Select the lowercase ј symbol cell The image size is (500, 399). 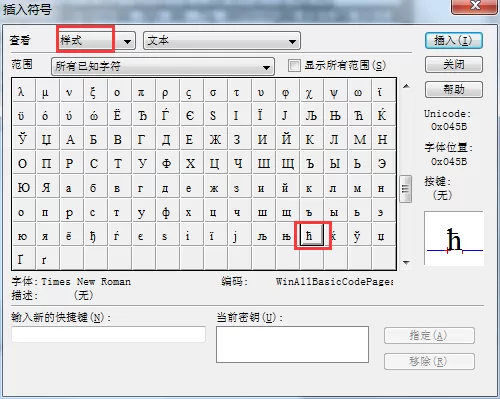point(239,235)
